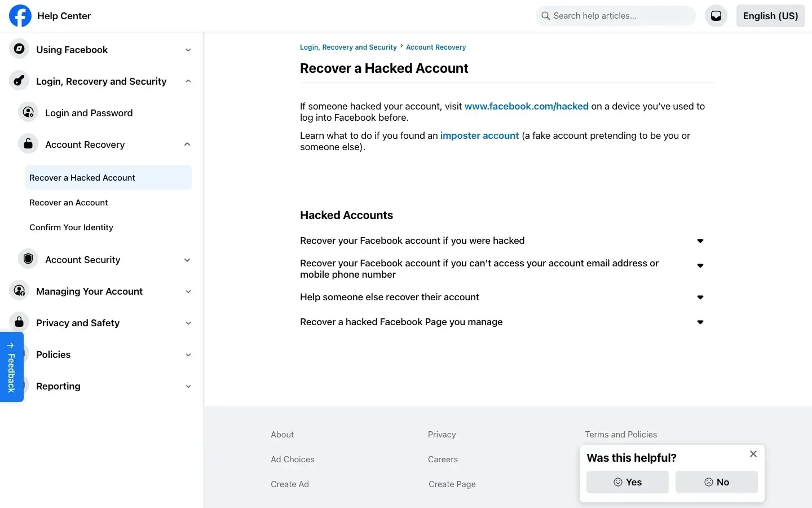The width and height of the screenshot is (812, 508).
Task: Expand the can't access email or phone arrow
Action: pyautogui.click(x=700, y=266)
